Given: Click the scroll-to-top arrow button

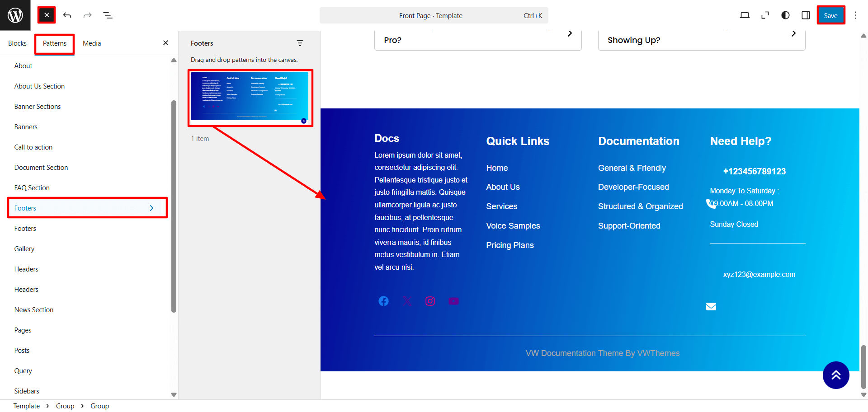Looking at the screenshot, I should [x=835, y=375].
